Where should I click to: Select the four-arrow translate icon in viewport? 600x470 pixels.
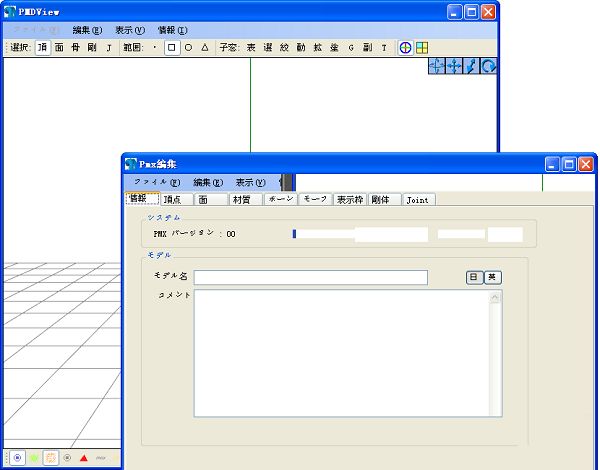coord(454,66)
